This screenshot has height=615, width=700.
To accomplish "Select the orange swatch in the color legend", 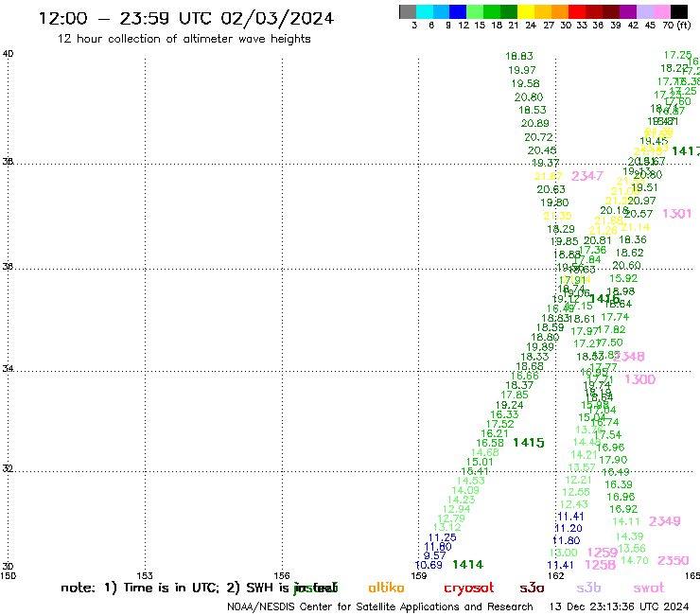I will tap(560, 11).
